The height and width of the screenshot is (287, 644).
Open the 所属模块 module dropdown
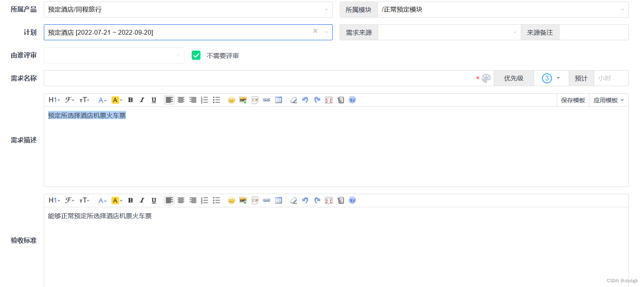(503, 10)
